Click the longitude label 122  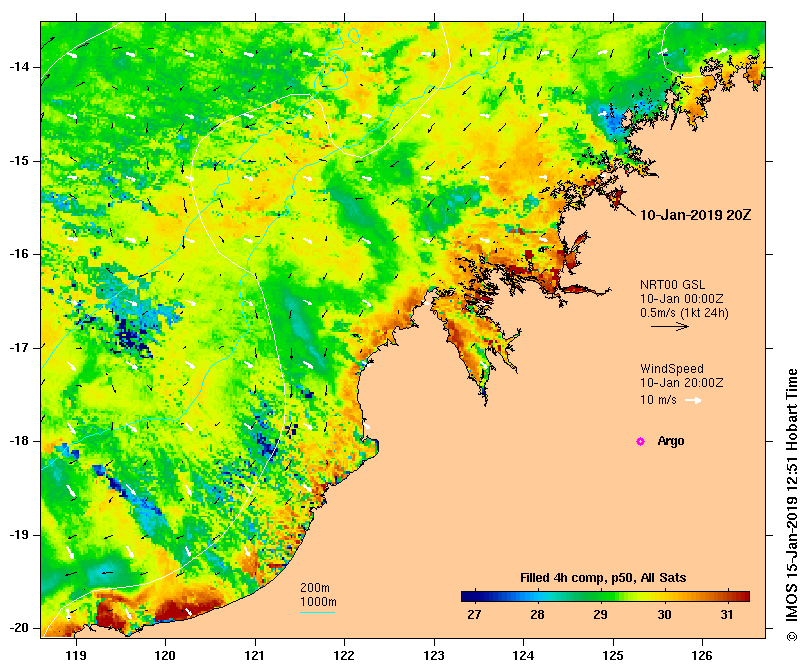tap(344, 656)
